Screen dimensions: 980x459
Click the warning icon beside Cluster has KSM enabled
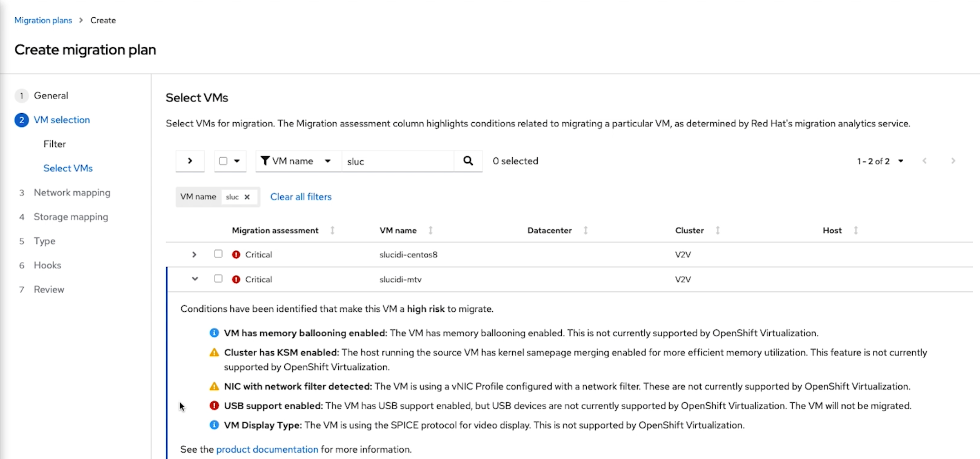(x=214, y=352)
